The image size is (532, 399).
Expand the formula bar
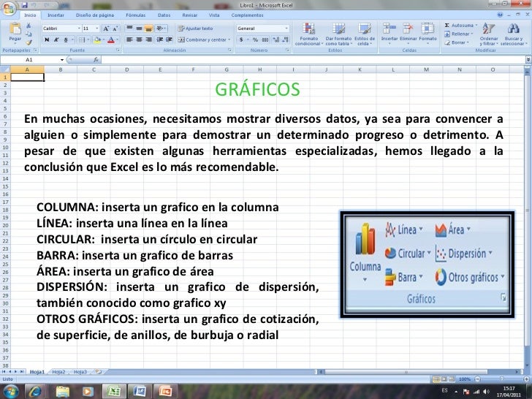click(x=528, y=60)
